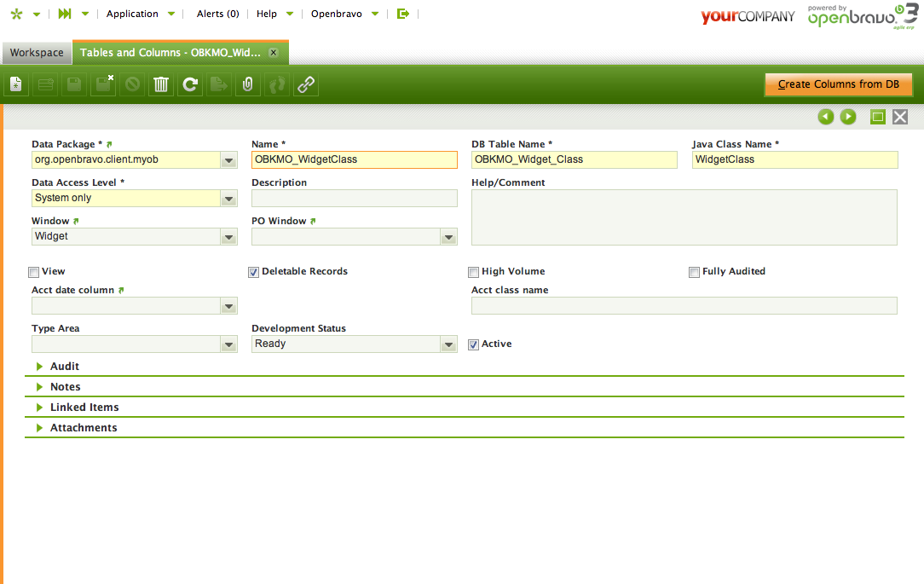Image resolution: width=924 pixels, height=584 pixels.
Task: Open the Data Access Level dropdown
Action: pyautogui.click(x=228, y=199)
